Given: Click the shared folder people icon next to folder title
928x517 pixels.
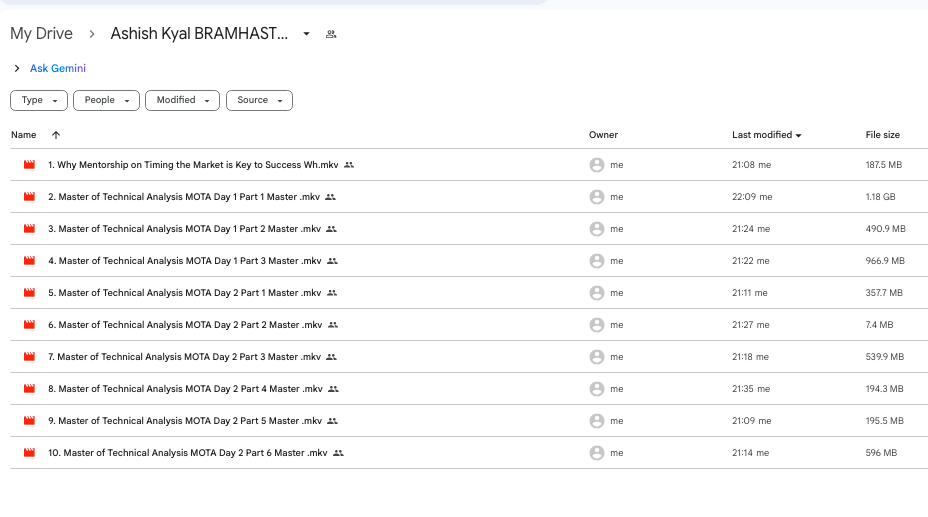Looking at the screenshot, I should click(x=331, y=34).
